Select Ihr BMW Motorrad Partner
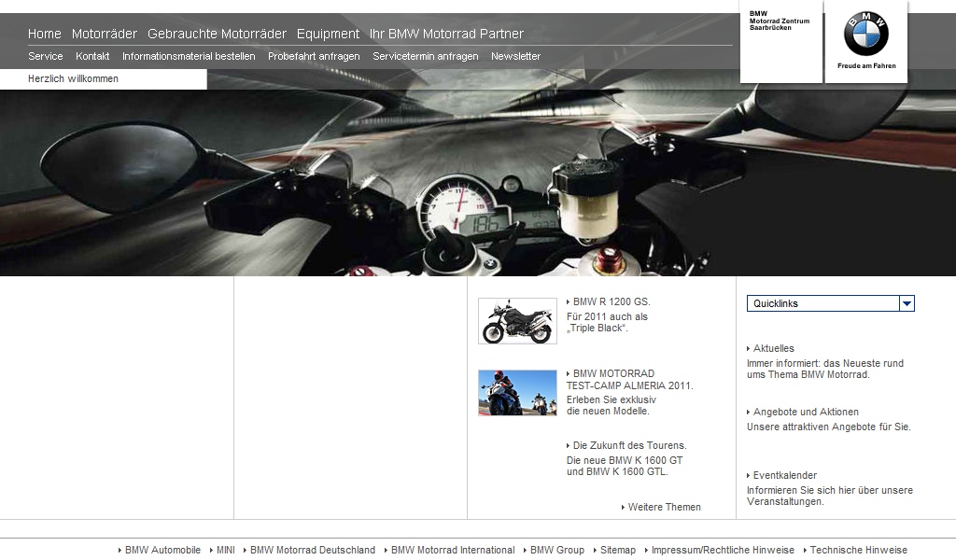This screenshot has width=956, height=560. click(446, 34)
